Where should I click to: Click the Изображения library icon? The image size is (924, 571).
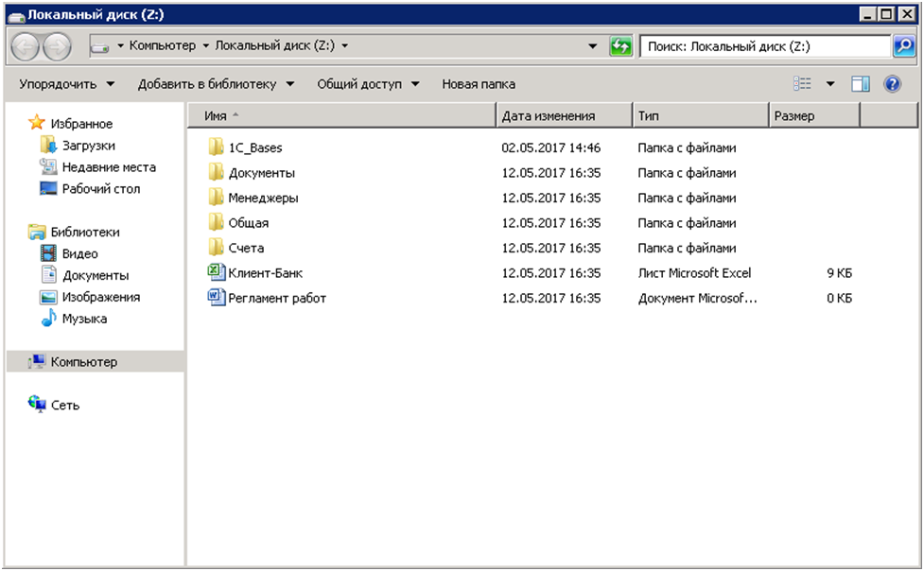coord(47,297)
